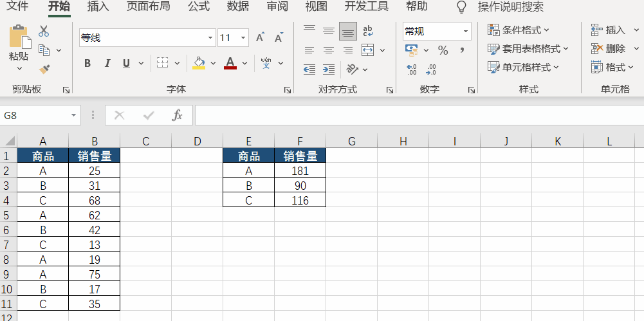Toggle wrap text (ab) button
Viewport: 644px width, 321px height.
tap(367, 31)
